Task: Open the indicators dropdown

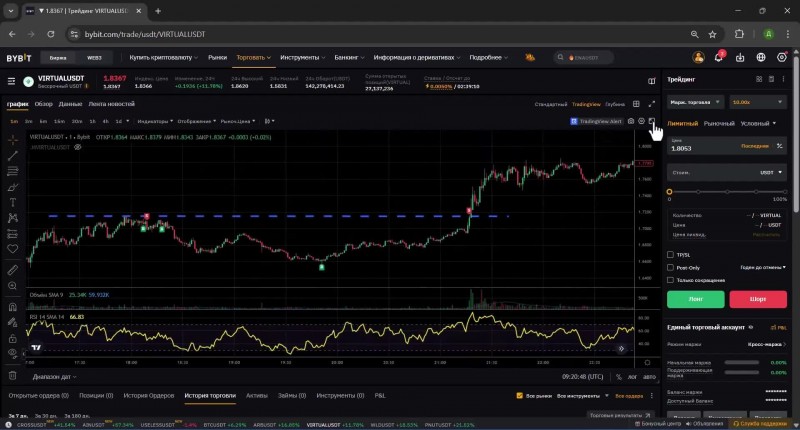Action: pyautogui.click(x=155, y=121)
